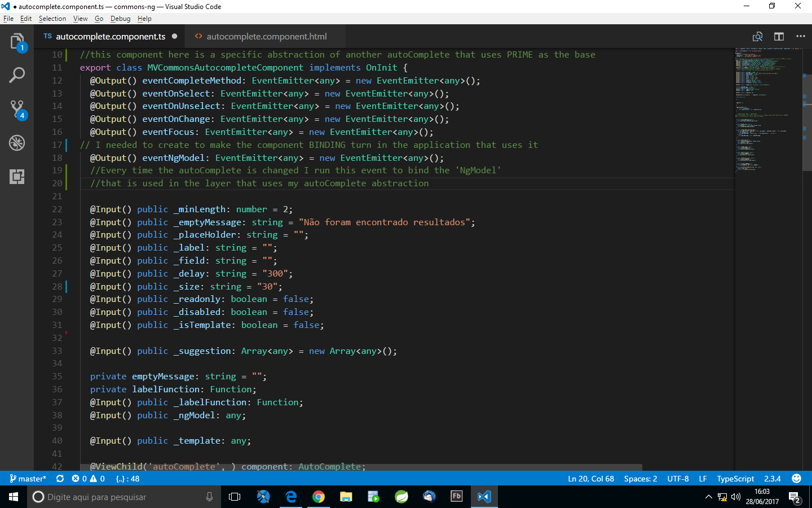The width and height of the screenshot is (812, 508).
Task: Change the TypeScript language mode indicator
Action: point(735,478)
